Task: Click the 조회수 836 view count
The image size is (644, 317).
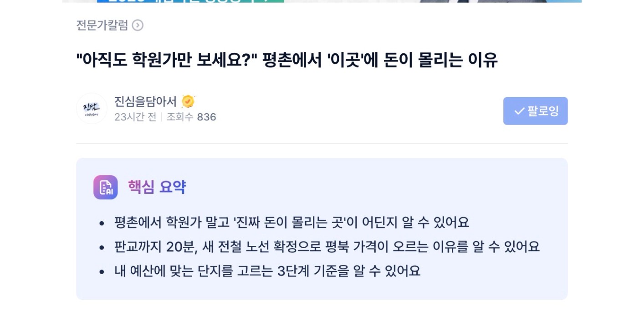Action: (x=191, y=117)
